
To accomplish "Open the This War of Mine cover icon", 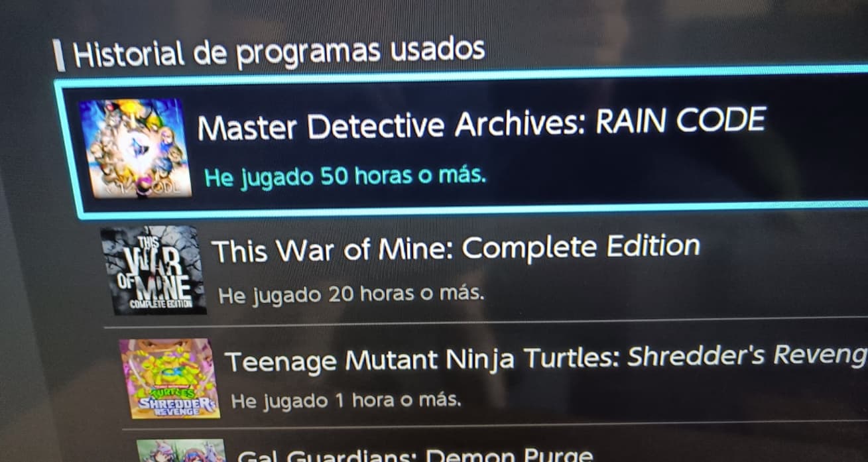I will pos(154,270).
